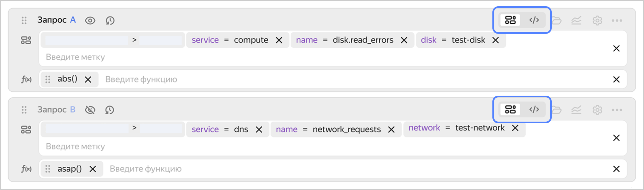The width and height of the screenshot is (644, 190).
Task: Remove the service = compute label
Action: (279, 40)
